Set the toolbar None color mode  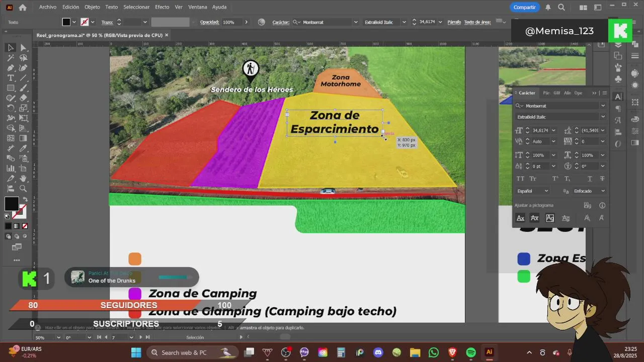pyautogui.click(x=25, y=226)
